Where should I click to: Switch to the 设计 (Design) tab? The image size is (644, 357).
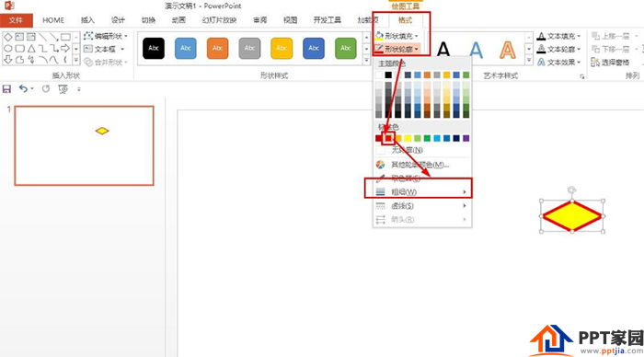click(x=118, y=20)
